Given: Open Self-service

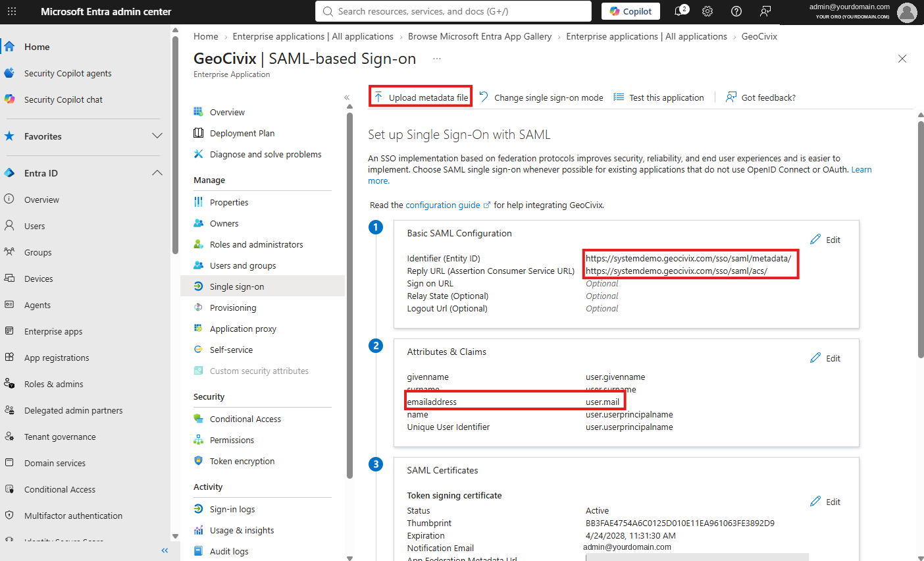Looking at the screenshot, I should pyautogui.click(x=231, y=350).
